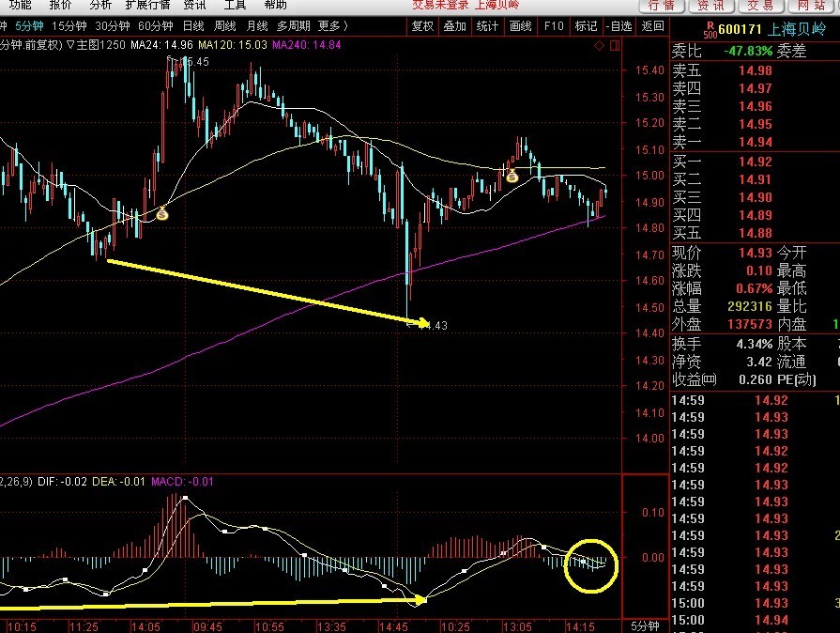This screenshot has height=633, width=840.
Task: Select the 画线 drawing tool
Action: point(520,26)
